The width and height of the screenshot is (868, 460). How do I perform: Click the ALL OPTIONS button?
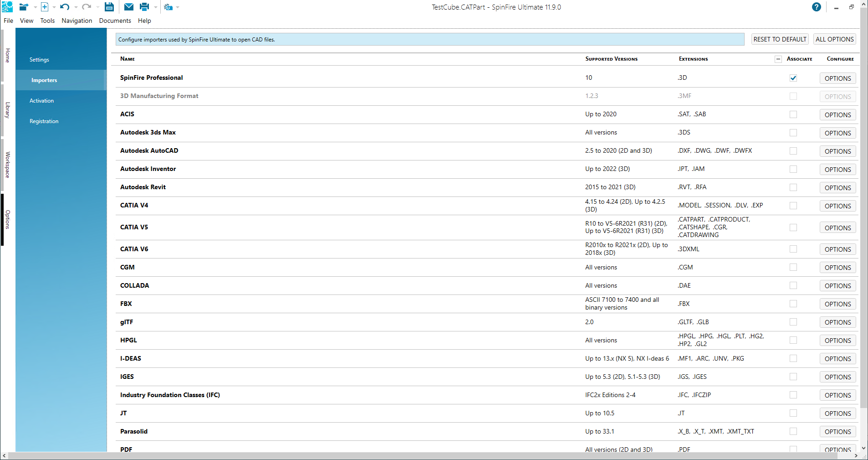[834, 39]
